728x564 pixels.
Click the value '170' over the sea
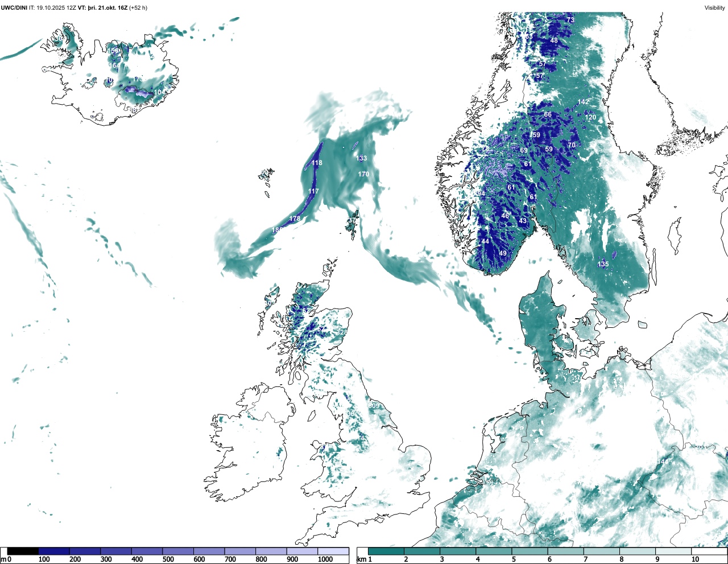tap(364, 174)
